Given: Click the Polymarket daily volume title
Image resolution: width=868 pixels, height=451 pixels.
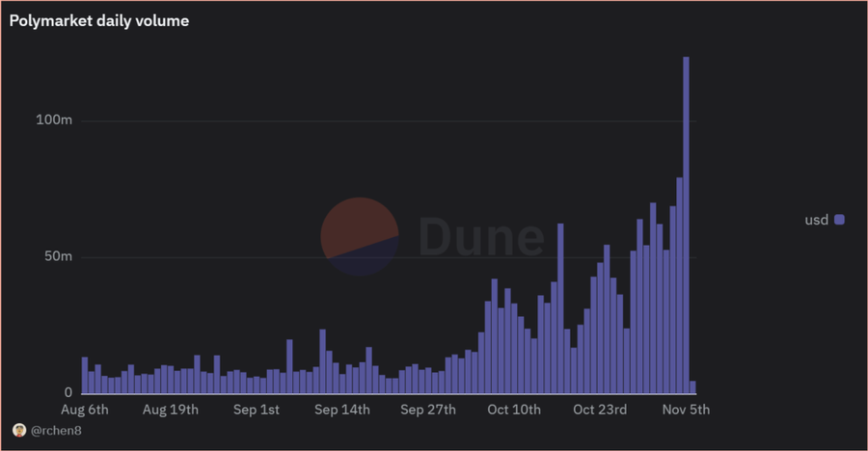Looking at the screenshot, I should coord(99,21).
